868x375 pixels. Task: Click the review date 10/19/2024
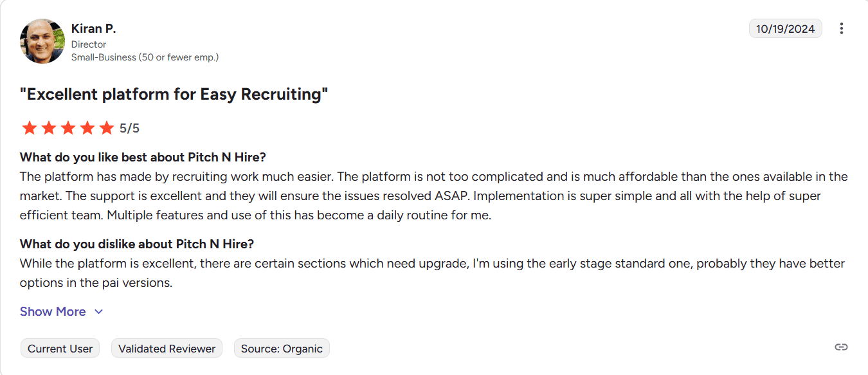coord(785,28)
